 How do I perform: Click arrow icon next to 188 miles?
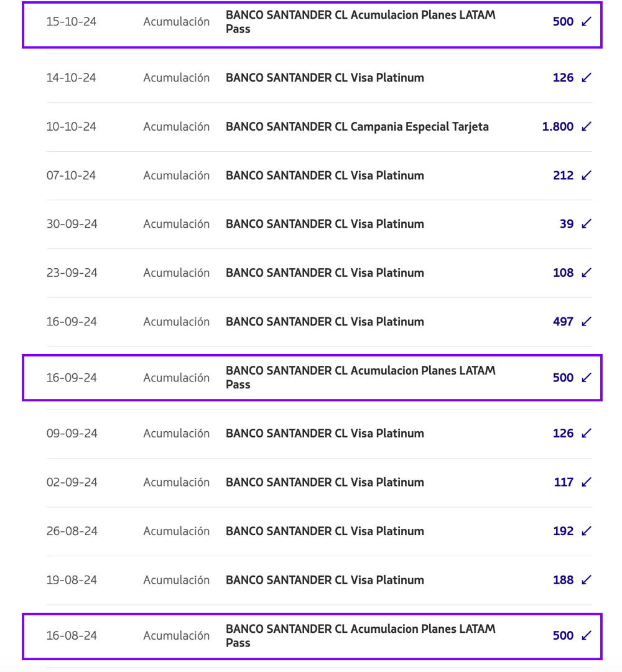coord(587,580)
